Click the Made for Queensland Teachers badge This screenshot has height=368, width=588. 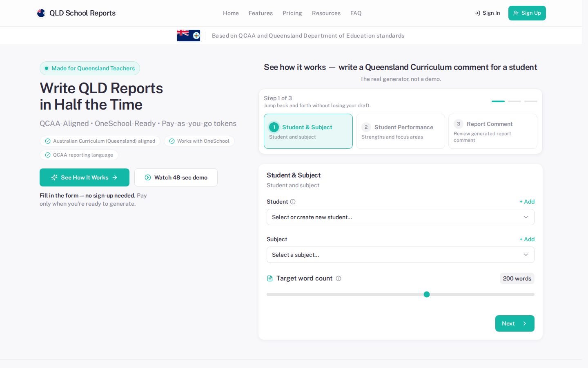pyautogui.click(x=90, y=68)
